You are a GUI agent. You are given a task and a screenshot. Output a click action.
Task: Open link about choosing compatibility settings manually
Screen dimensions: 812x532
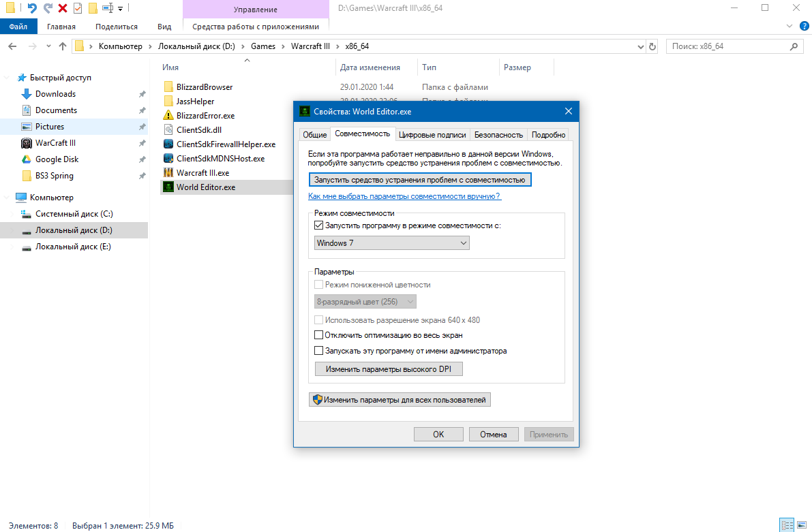404,196
